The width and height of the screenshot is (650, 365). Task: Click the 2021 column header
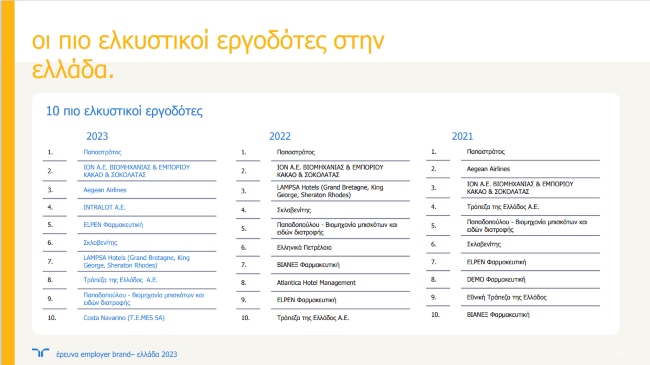click(462, 136)
